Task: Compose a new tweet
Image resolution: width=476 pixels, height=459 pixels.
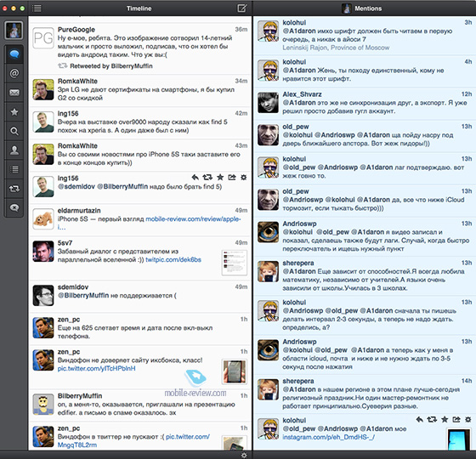Action: coord(242,8)
